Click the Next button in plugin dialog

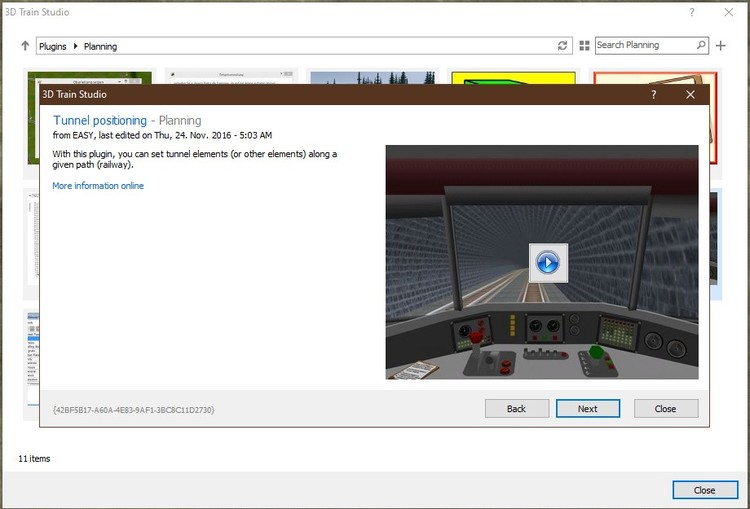pos(587,409)
